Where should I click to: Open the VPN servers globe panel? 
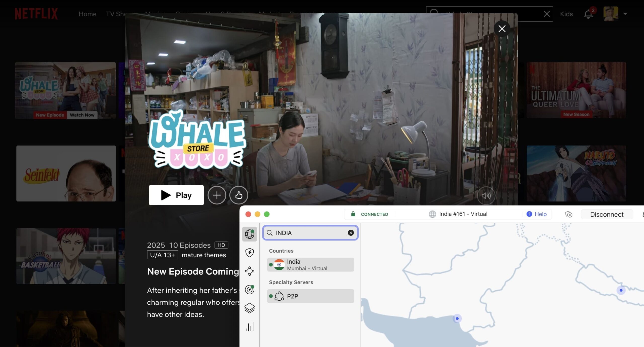pyautogui.click(x=249, y=234)
